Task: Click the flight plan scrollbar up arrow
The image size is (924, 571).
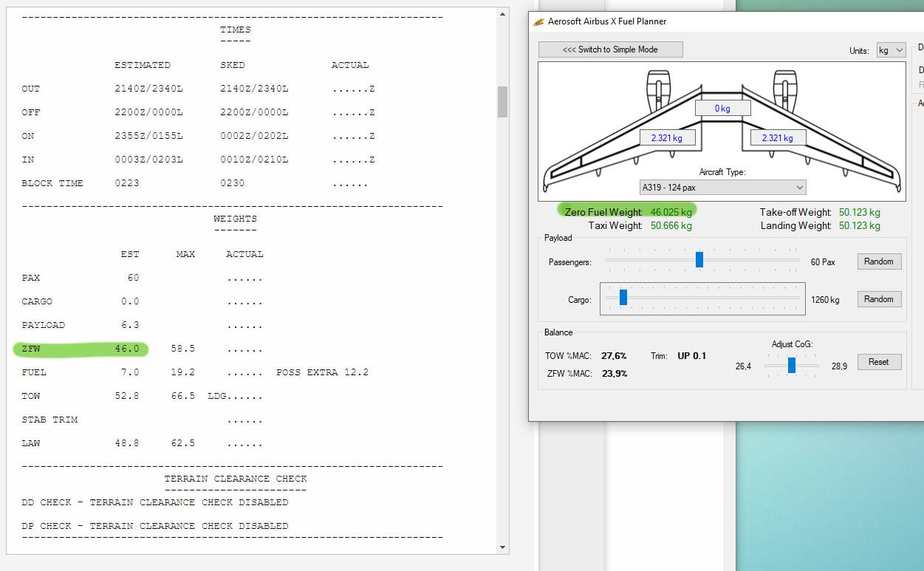Action: point(503,14)
